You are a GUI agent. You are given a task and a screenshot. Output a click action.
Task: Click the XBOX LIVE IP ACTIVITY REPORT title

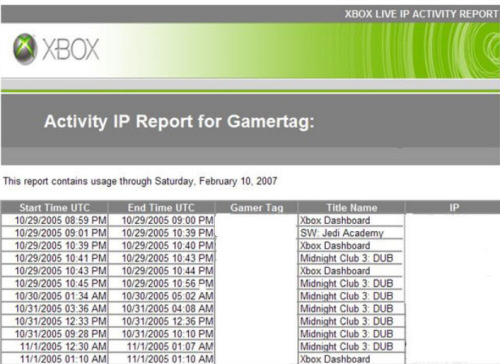pos(421,14)
